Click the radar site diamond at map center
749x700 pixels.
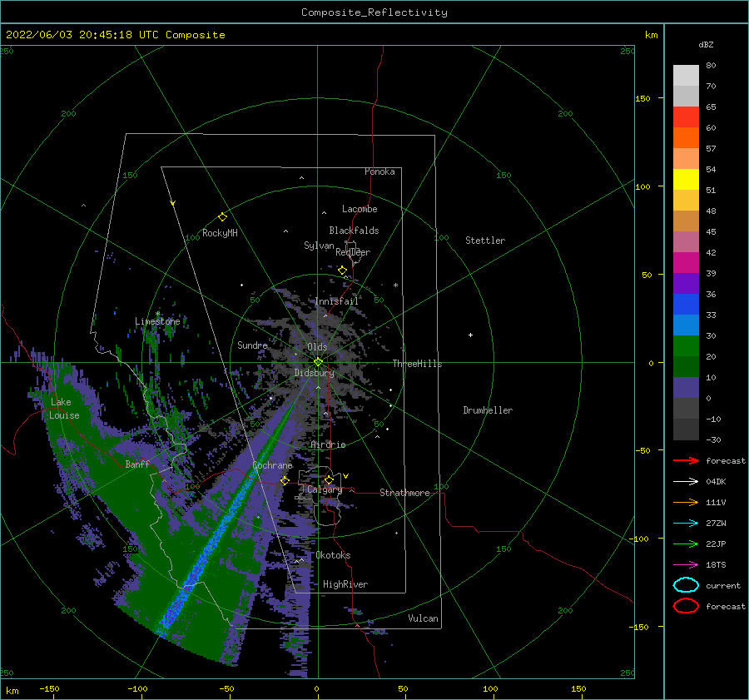[318, 362]
